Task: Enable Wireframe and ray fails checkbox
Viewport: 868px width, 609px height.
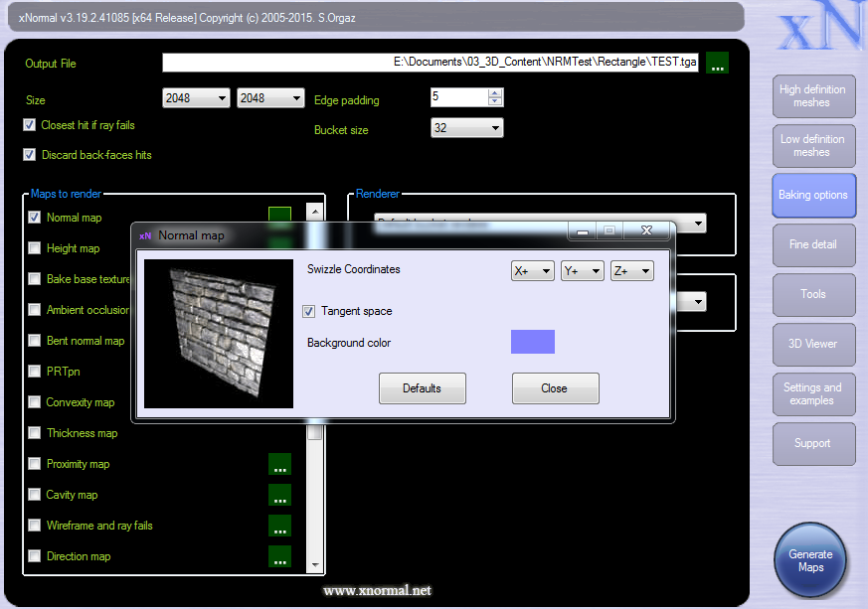Action: 35,526
